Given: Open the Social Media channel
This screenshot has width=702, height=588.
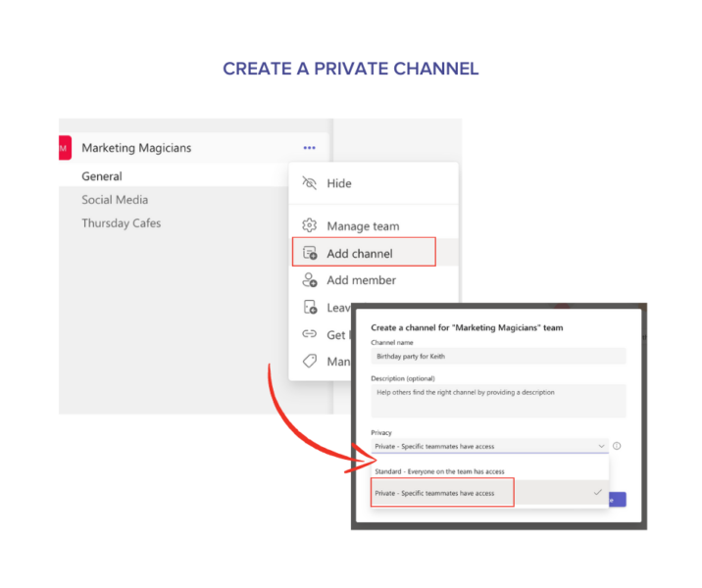Looking at the screenshot, I should click(115, 200).
